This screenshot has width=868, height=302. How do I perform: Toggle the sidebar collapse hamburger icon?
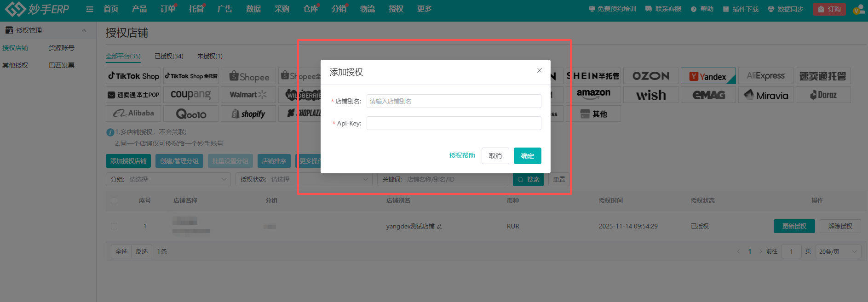click(90, 9)
